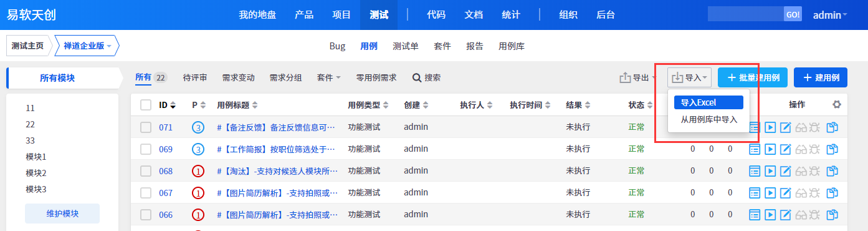Viewport: 868px width, 231px height.
Task: Select 从用例库中导入 menu entry
Action: (708, 120)
